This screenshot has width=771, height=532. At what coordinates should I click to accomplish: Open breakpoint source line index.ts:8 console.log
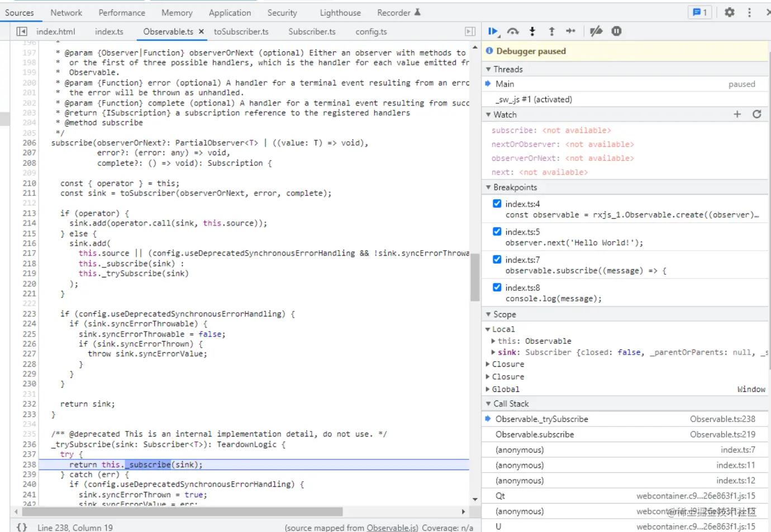[553, 299]
